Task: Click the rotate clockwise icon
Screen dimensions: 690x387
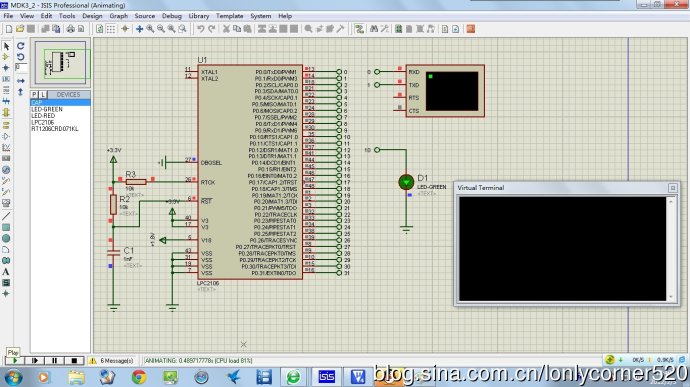Action: tap(21, 46)
